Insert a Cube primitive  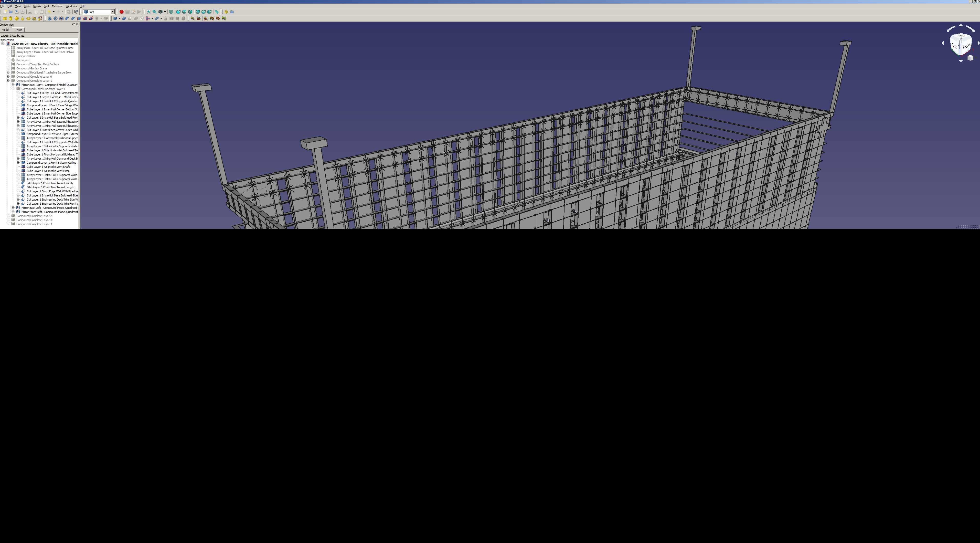pos(5,18)
